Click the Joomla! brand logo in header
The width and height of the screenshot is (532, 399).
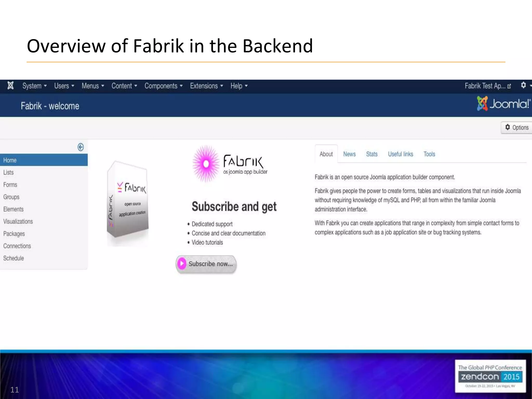point(503,104)
